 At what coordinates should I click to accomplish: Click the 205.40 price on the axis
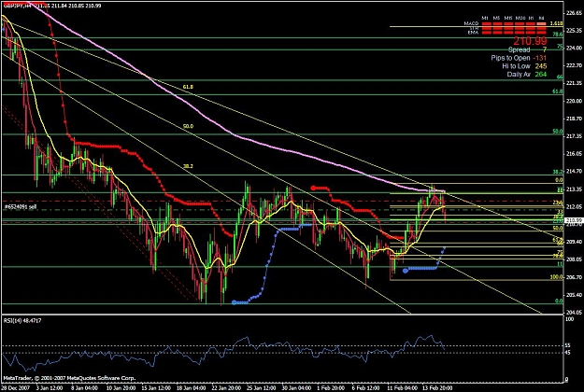tap(574, 295)
